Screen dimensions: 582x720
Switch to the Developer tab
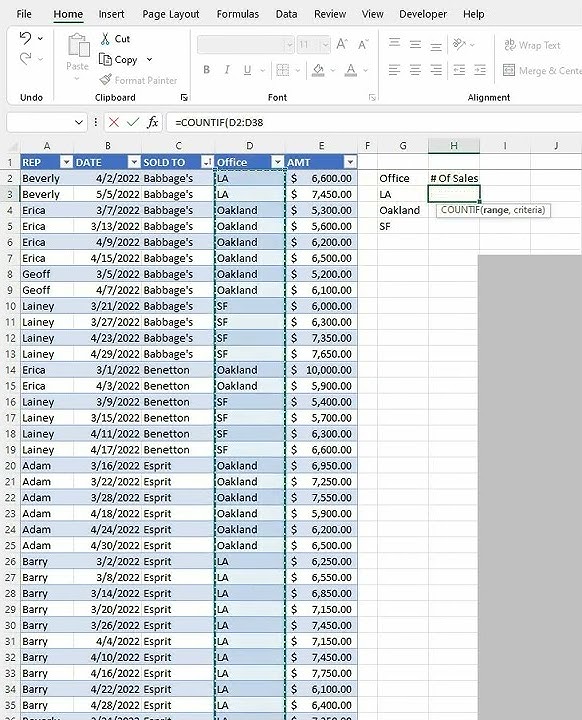pyautogui.click(x=423, y=14)
